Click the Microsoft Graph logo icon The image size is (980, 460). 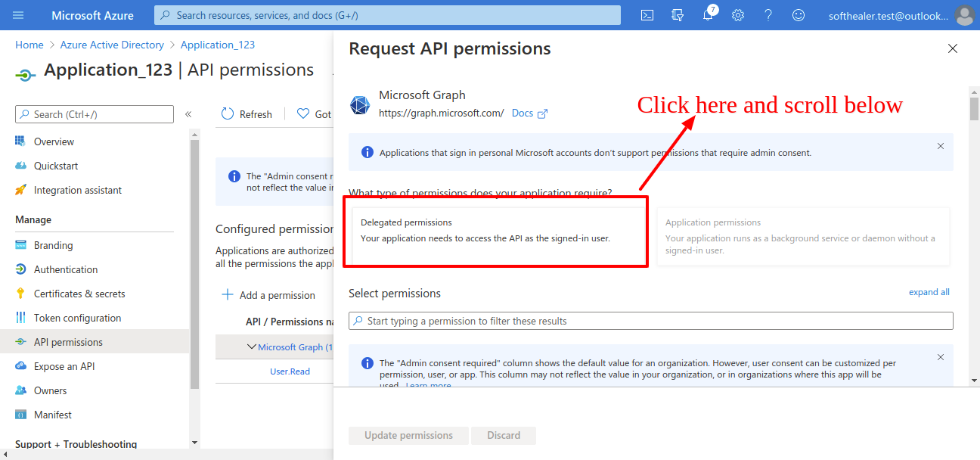click(360, 105)
